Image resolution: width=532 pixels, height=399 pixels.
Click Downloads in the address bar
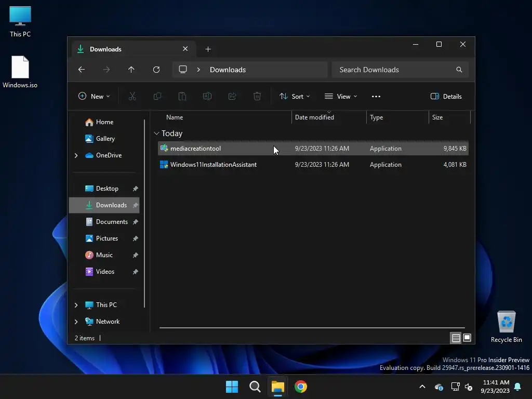tap(228, 70)
